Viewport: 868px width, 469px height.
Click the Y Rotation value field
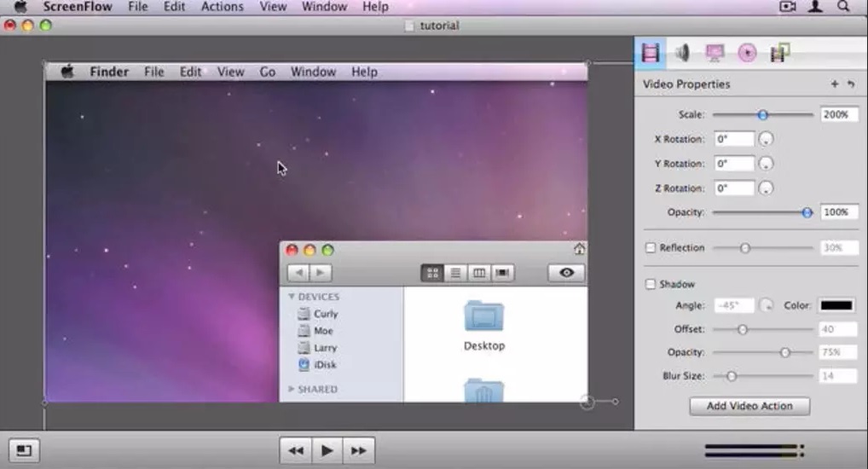click(734, 164)
